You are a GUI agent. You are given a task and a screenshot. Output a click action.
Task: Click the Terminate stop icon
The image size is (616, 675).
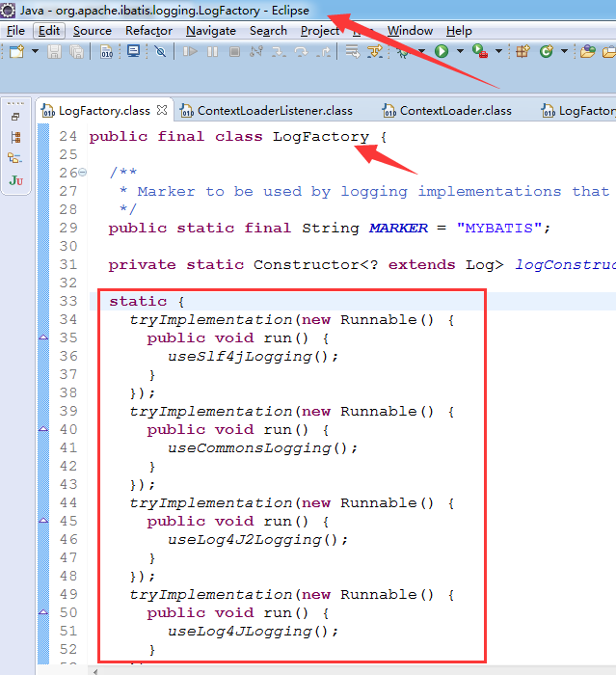(234, 52)
